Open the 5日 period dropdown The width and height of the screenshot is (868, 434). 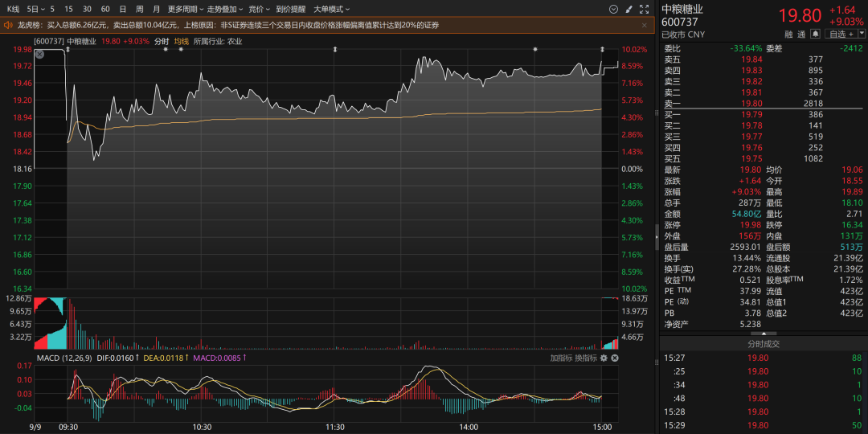[x=35, y=10]
